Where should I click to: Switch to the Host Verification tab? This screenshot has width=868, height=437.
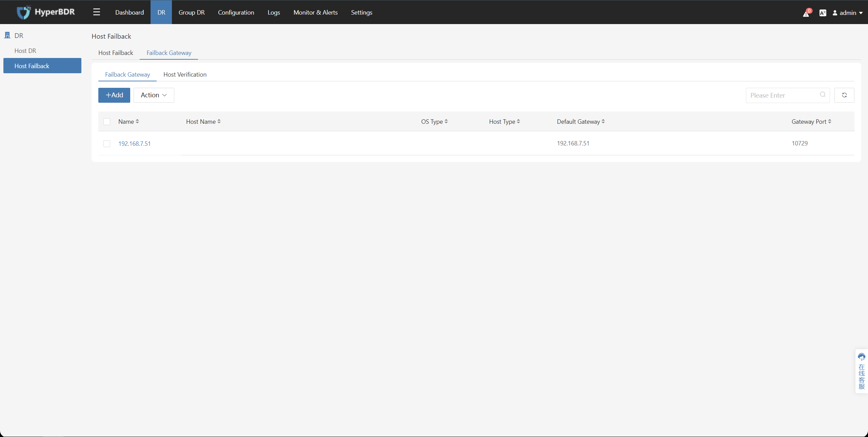click(x=185, y=75)
